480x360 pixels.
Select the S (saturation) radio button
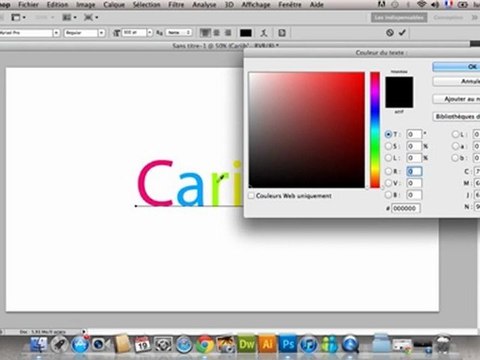388,146
